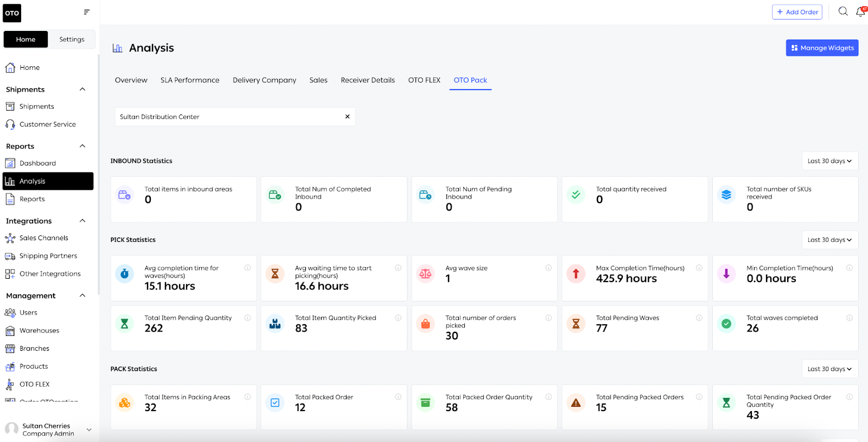This screenshot has height=442, width=868.
Task: Click the Total quantity received check icon
Action: 576,194
